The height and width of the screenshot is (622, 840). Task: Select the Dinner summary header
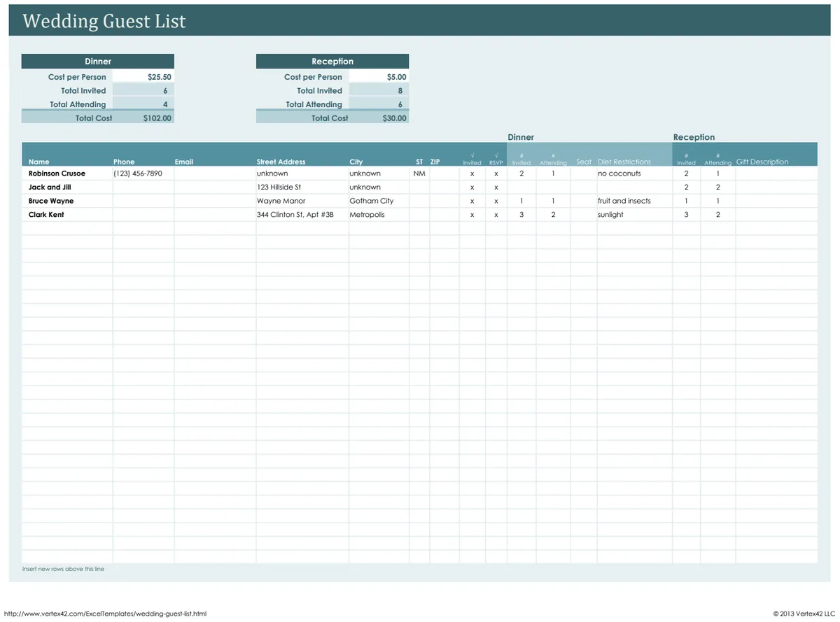(x=98, y=62)
